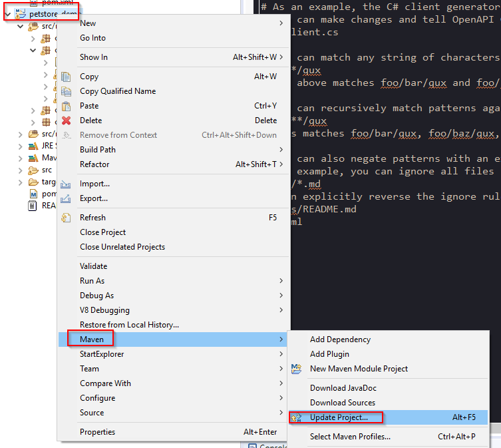Open the Source submenu

pos(174,413)
